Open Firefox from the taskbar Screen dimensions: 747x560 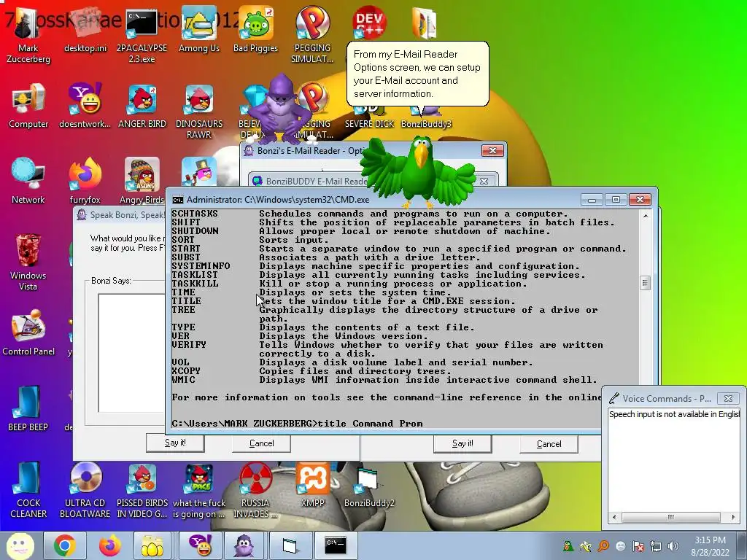[x=110, y=545]
